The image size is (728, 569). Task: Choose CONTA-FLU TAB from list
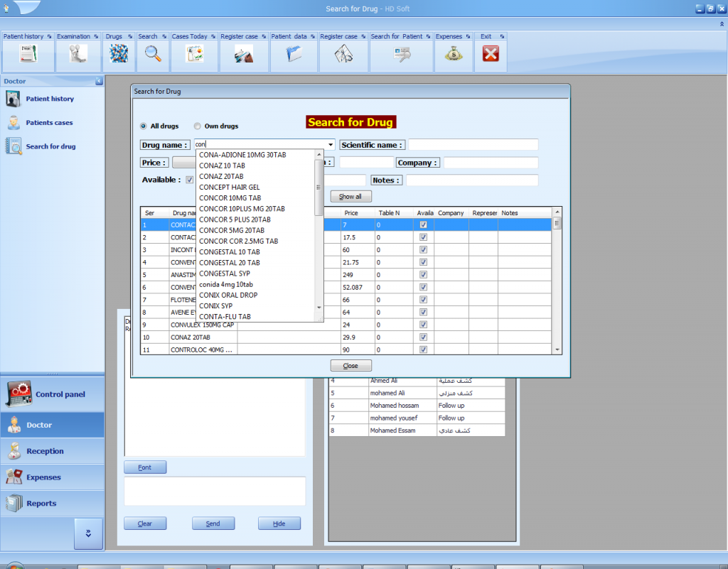(x=225, y=317)
